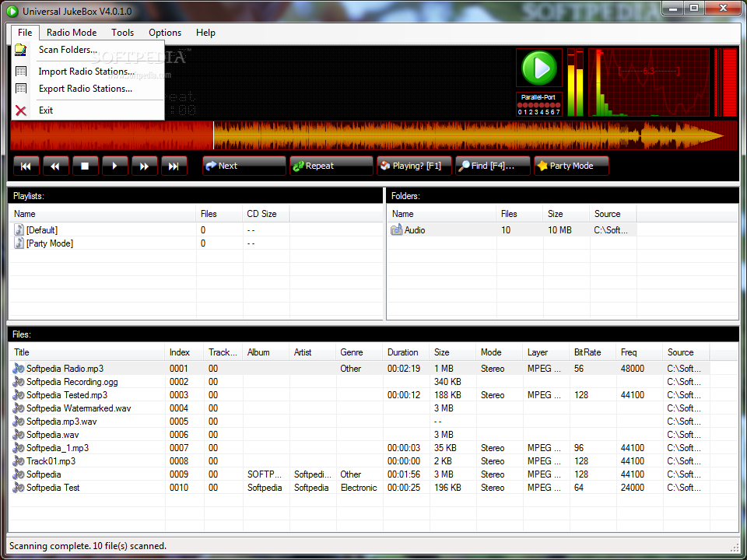Select Softpedia Watermarked.wav file
The image size is (747, 560).
tap(79, 408)
